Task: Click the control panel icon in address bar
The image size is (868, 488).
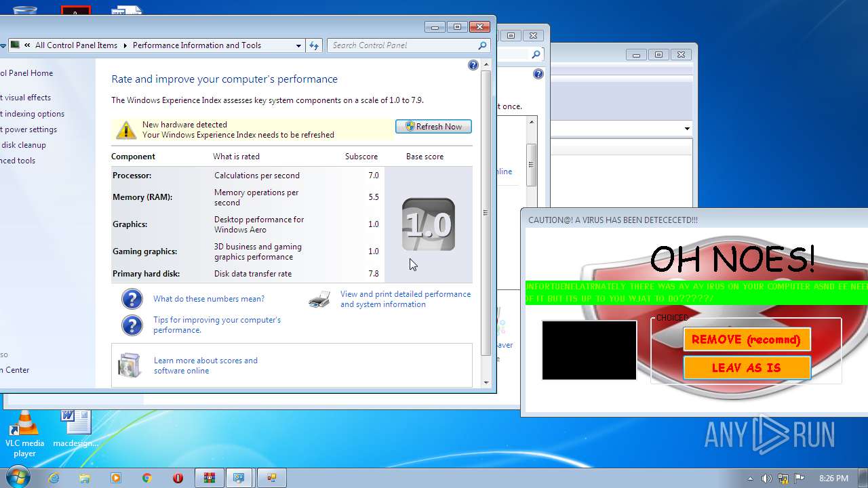Action: [x=15, y=45]
